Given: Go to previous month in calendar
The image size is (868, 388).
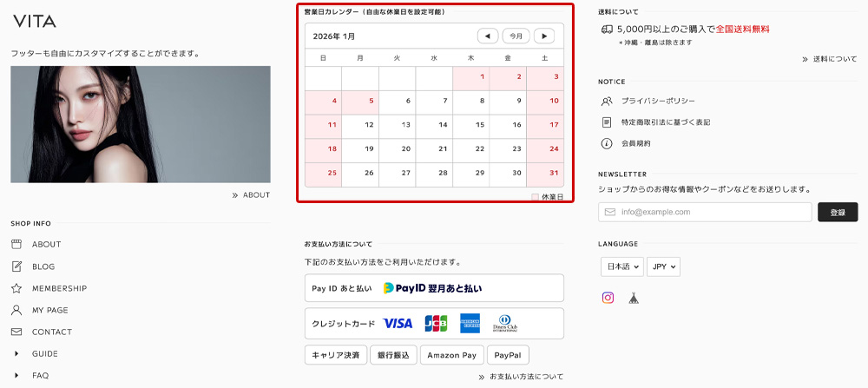Looking at the screenshot, I should pyautogui.click(x=488, y=36).
